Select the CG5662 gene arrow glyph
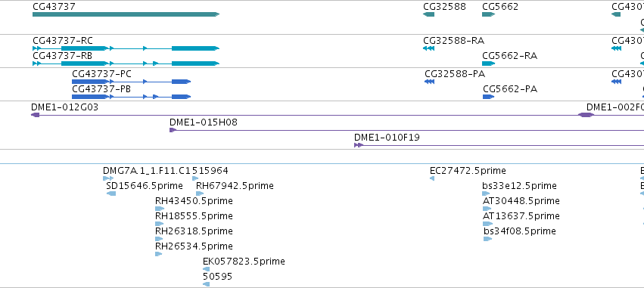The height and width of the screenshot is (288, 644). (488, 14)
